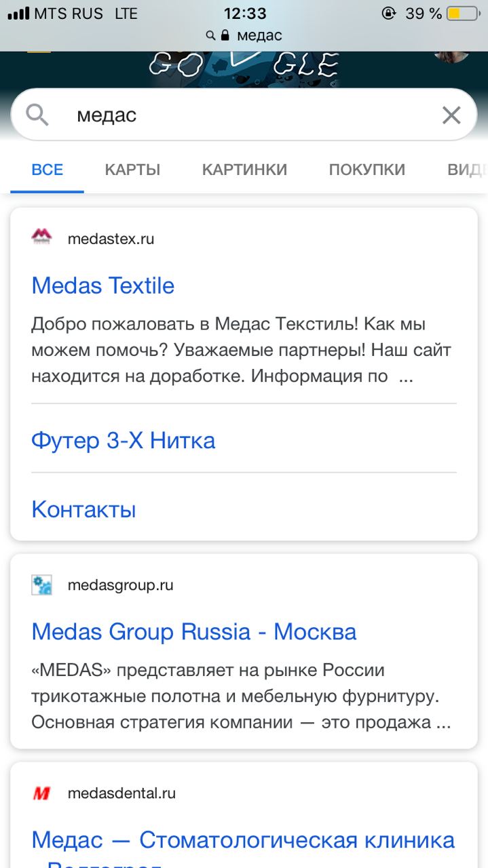Tap the medasgroup.ru favicon icon
The image size is (488, 868).
[x=42, y=585]
